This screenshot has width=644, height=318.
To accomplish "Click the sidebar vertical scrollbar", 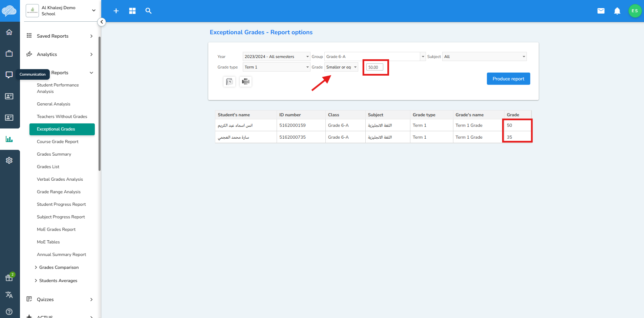I will click(x=100, y=103).
